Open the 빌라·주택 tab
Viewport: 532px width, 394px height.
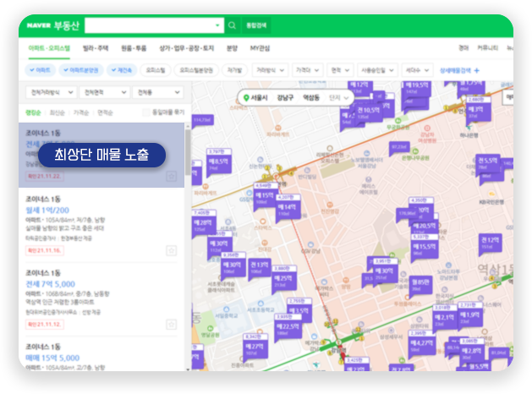(96, 48)
